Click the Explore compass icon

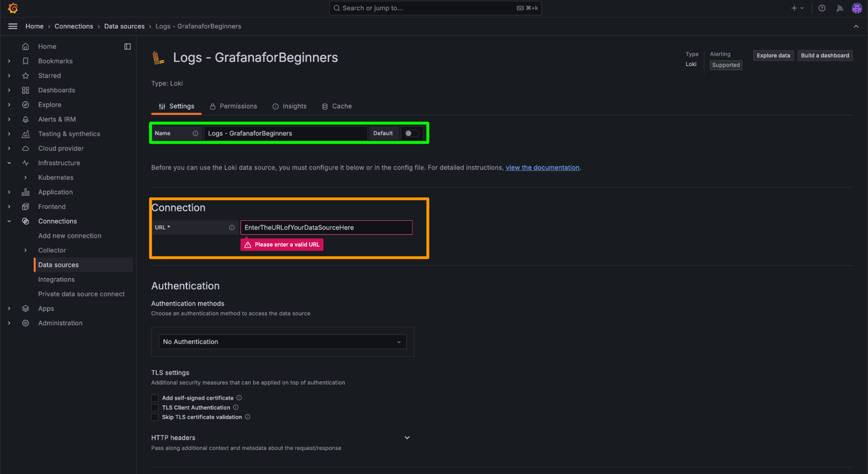26,104
